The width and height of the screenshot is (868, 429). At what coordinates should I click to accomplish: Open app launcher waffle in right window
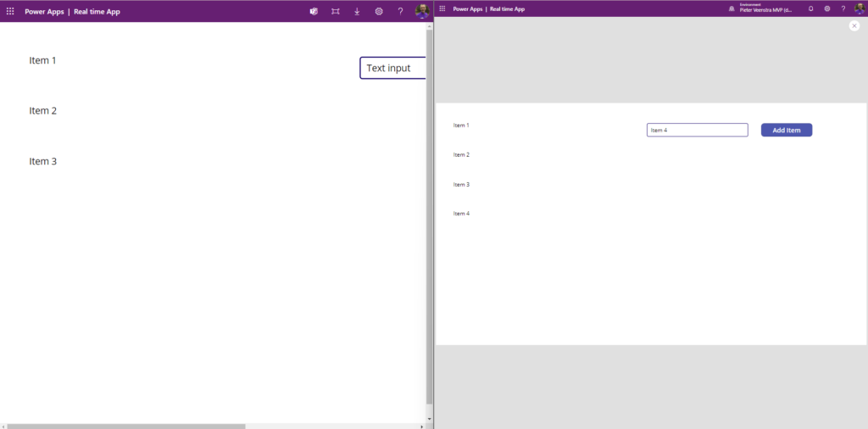tap(442, 8)
